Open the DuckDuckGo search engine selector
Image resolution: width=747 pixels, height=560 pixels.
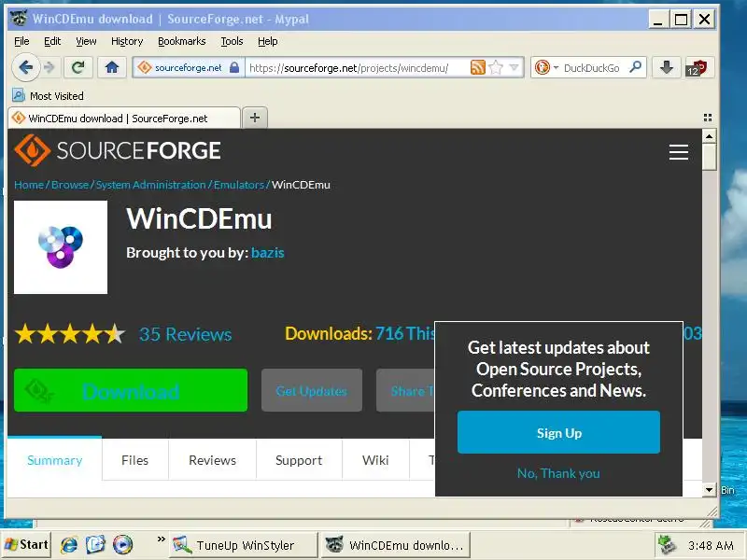click(545, 67)
